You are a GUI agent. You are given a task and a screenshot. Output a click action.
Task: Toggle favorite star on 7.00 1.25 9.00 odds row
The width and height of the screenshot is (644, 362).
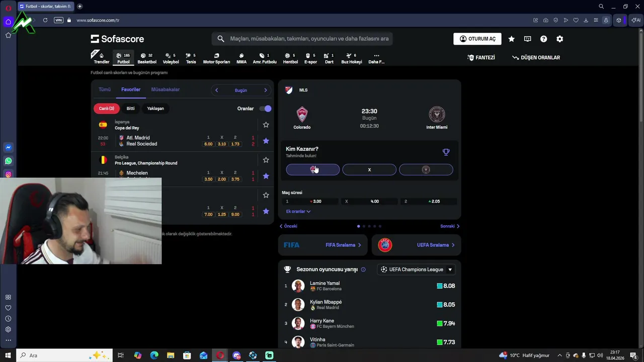coord(266,211)
